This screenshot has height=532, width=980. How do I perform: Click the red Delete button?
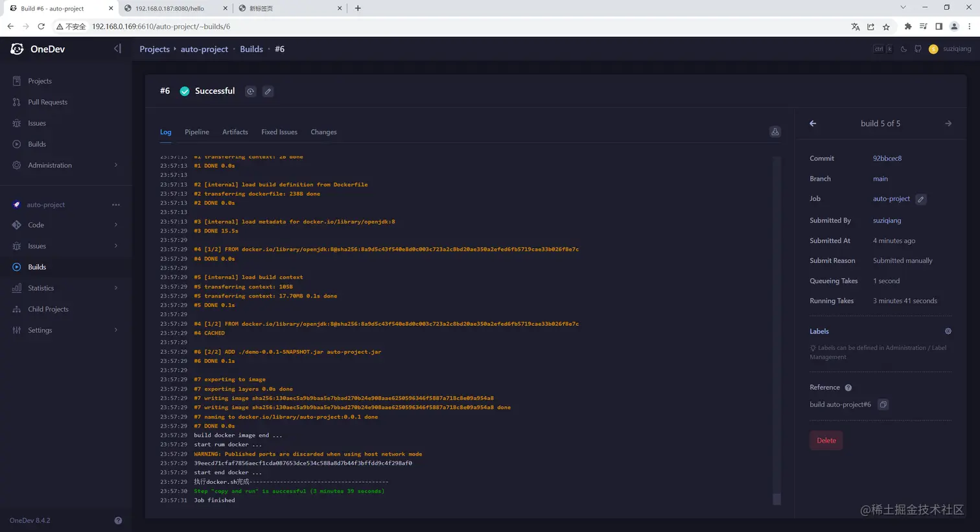(x=826, y=441)
